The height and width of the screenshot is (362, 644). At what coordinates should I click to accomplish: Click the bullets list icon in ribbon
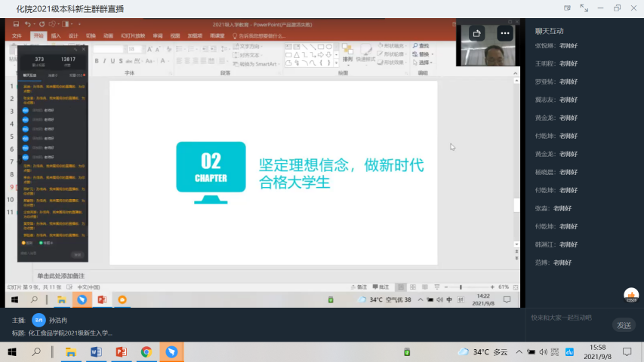(x=180, y=49)
